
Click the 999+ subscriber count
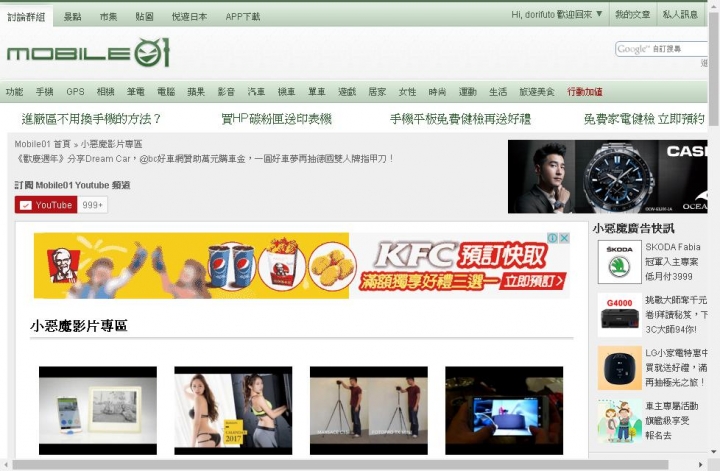tap(92, 205)
